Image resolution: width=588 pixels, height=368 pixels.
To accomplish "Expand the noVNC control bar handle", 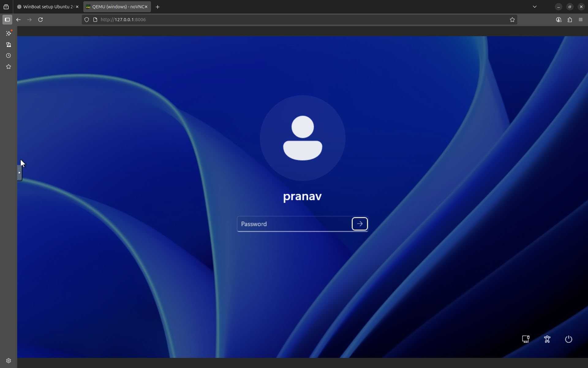I will click(19, 173).
